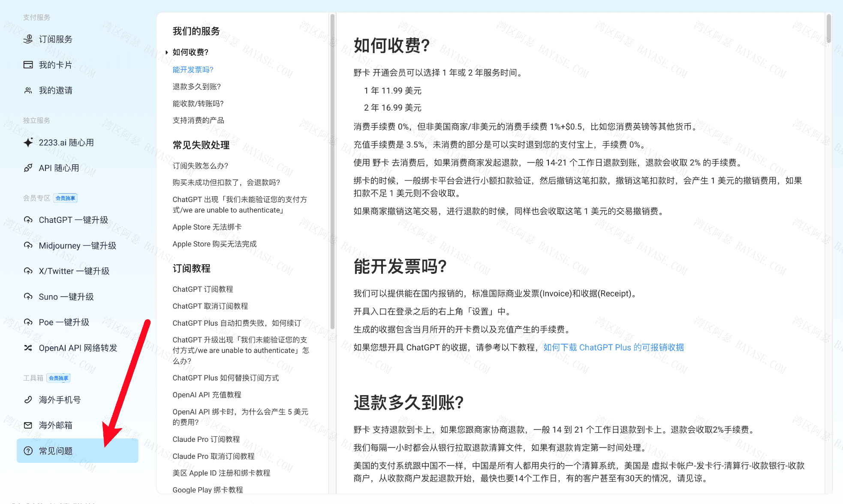843x504 pixels.
Task: Click the Poe 一键升级 cloud icon
Action: tap(28, 322)
